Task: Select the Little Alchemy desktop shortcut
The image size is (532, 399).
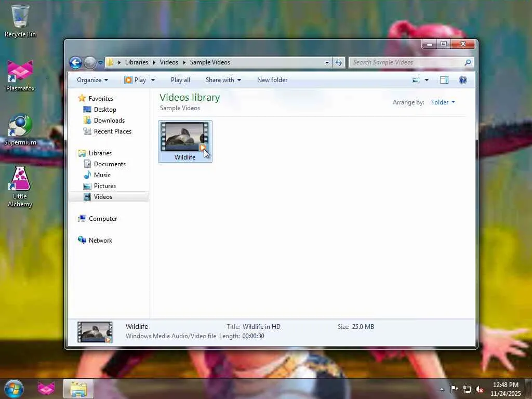Action: (x=20, y=187)
